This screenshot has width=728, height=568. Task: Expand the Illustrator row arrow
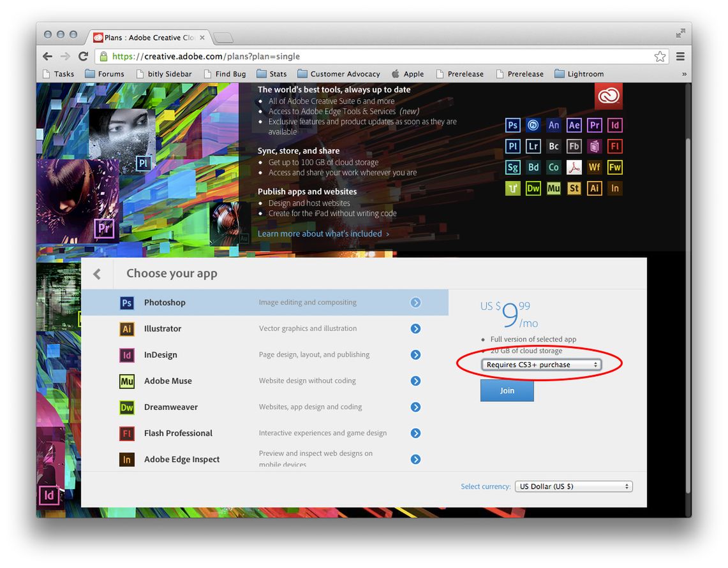pos(415,328)
